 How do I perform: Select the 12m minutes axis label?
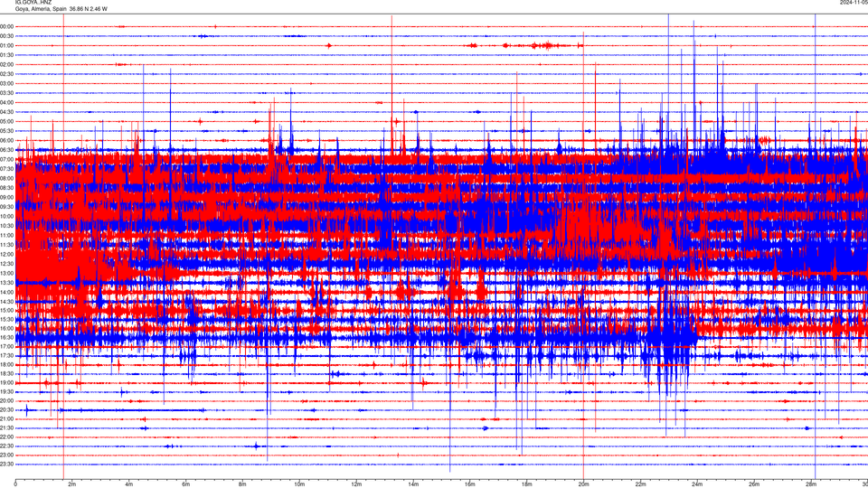point(356,484)
